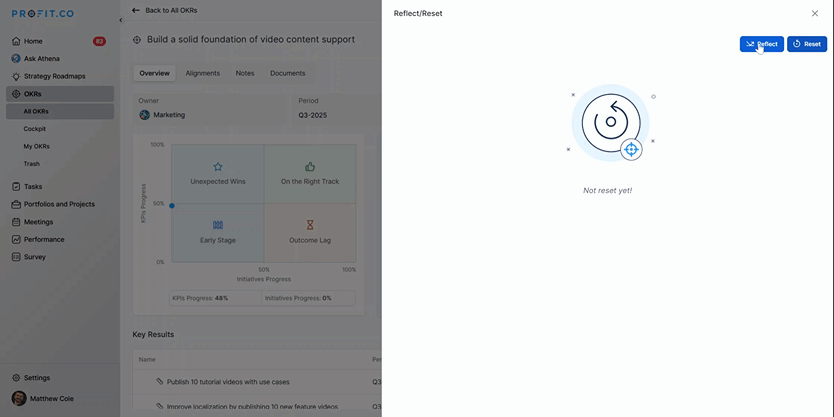Viewport: 834px width, 417px height.
Task: Switch to the Alignments tab
Action: tap(203, 73)
